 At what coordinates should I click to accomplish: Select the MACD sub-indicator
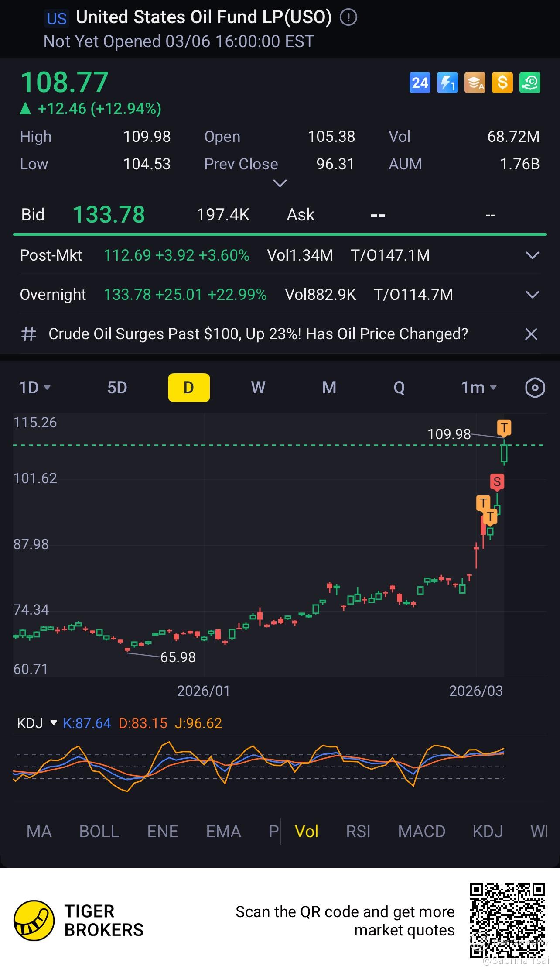(422, 832)
